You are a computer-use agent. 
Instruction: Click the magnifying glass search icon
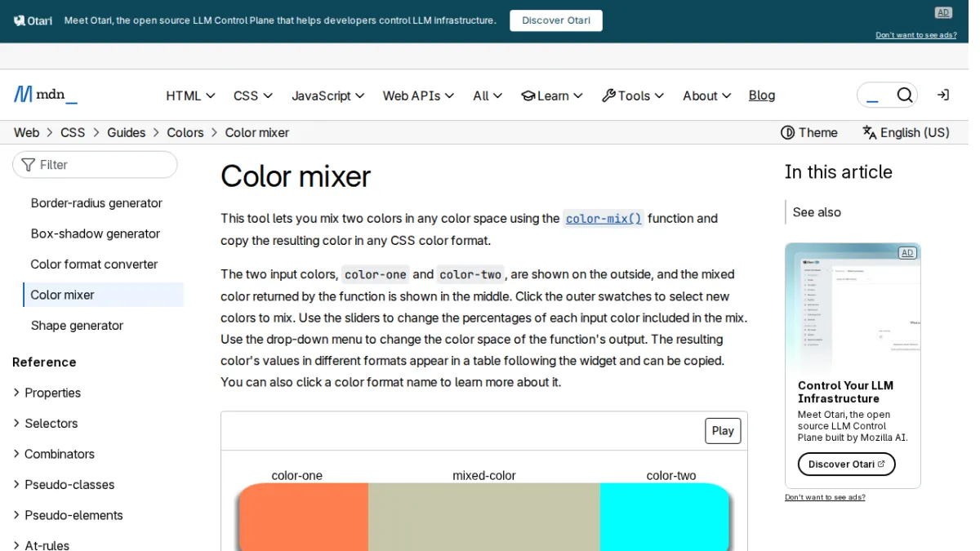904,96
